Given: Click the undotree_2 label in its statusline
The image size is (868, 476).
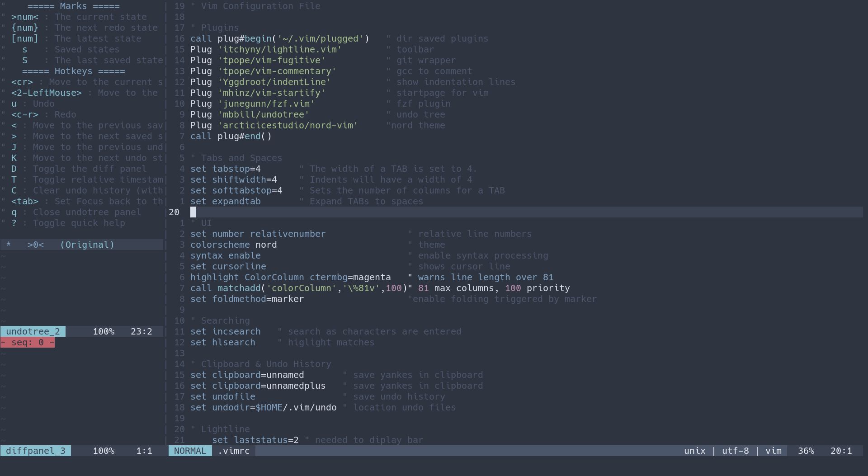Looking at the screenshot, I should click(x=33, y=331).
